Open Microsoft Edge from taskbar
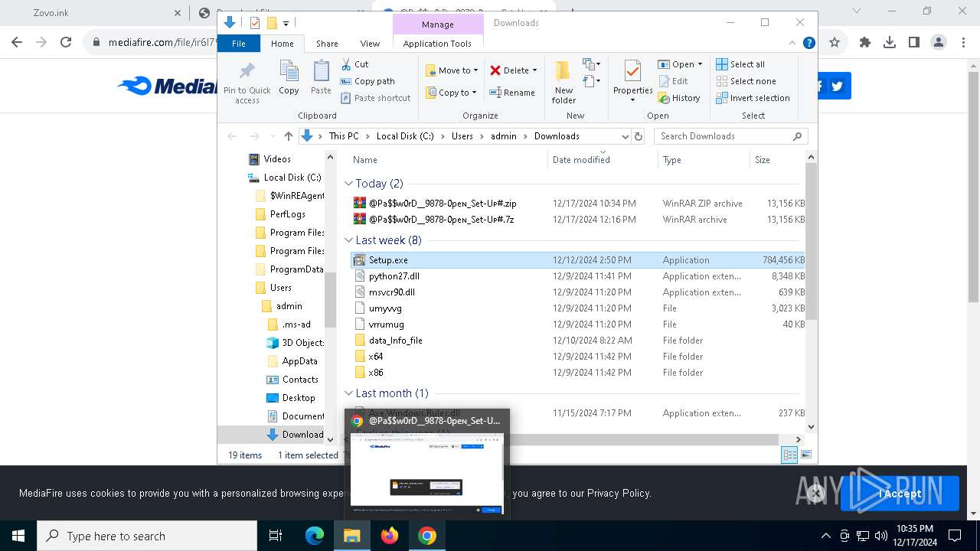Viewport: 980px width, 551px height. point(315,536)
